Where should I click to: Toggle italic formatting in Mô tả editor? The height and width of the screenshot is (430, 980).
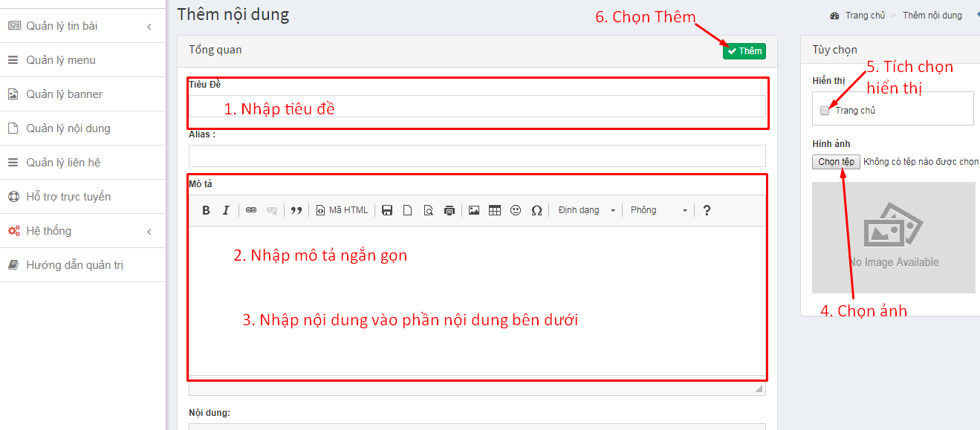click(x=226, y=210)
